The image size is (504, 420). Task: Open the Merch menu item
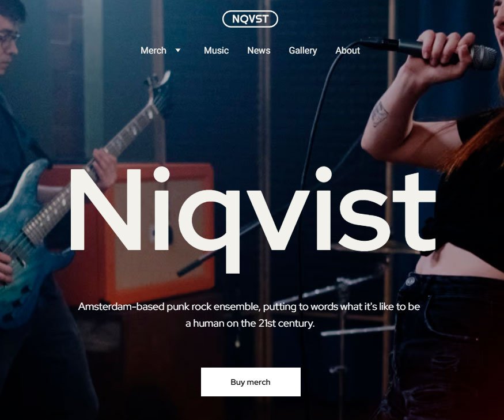[153, 51]
